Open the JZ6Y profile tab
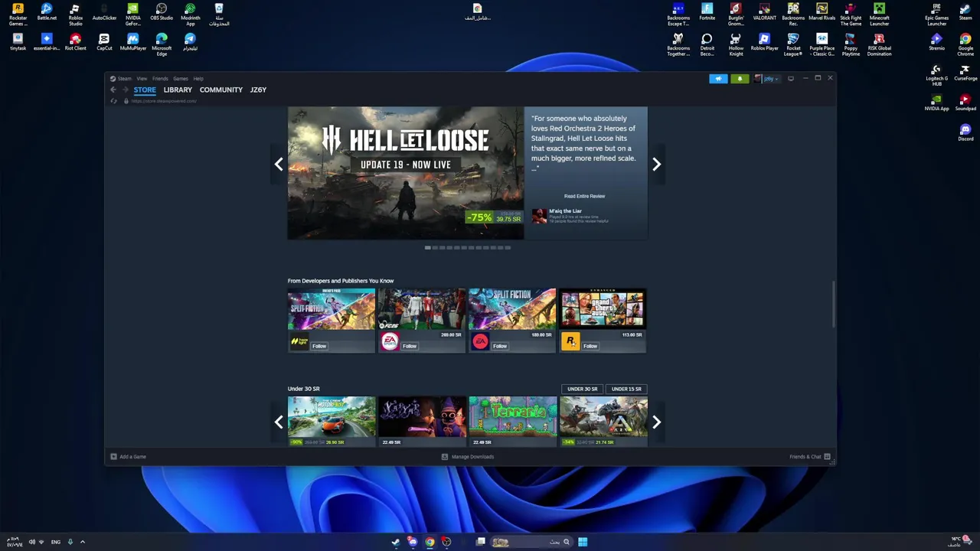Screen dimensions: 980x551 (258, 90)
